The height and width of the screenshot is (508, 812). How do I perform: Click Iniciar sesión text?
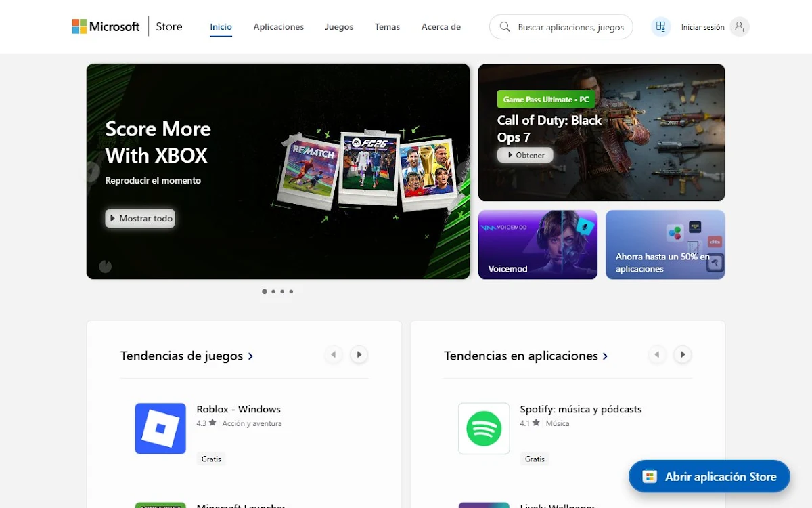702,27
